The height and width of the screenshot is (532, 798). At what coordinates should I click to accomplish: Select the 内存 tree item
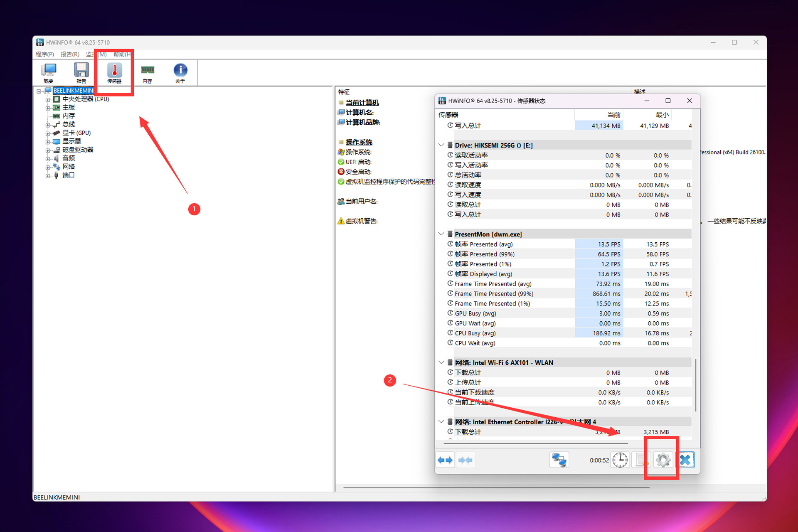tap(69, 116)
